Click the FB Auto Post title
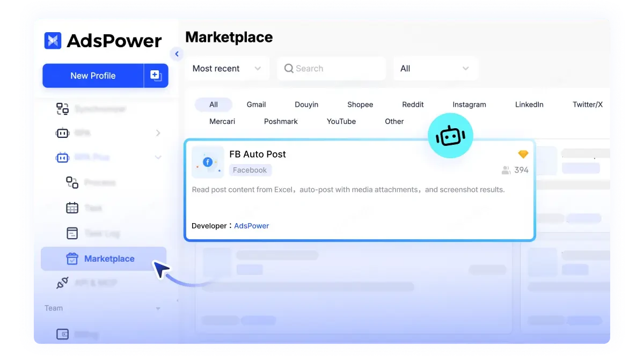This screenshot has width=644, height=362. (258, 154)
